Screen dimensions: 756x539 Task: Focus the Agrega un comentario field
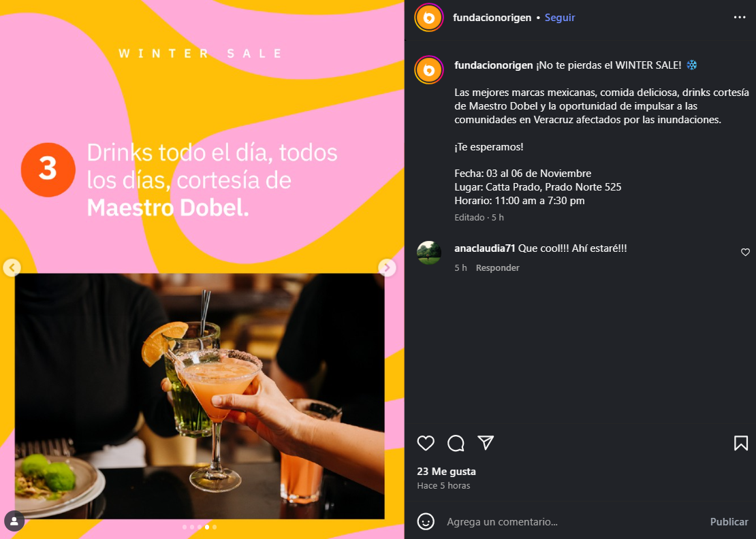point(573,522)
